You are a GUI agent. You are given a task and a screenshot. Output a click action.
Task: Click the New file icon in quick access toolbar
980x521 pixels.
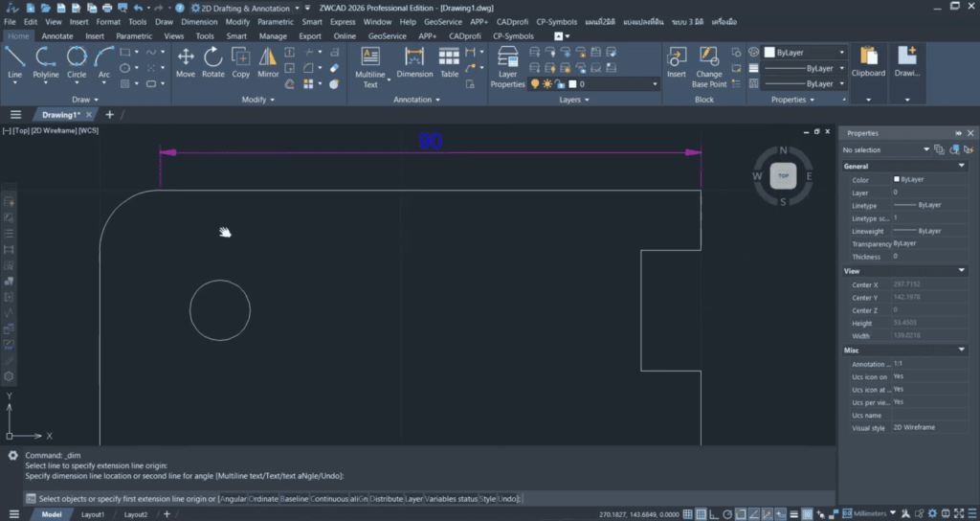31,8
